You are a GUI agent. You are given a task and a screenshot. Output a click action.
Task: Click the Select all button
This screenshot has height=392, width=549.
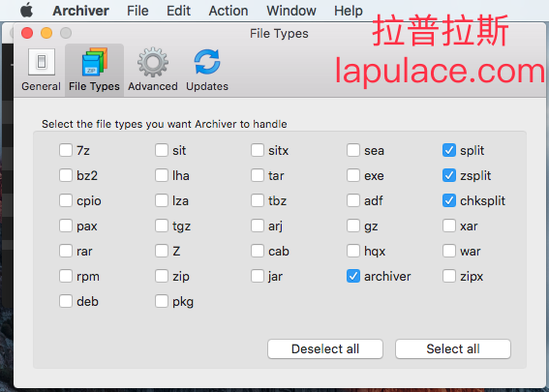453,348
